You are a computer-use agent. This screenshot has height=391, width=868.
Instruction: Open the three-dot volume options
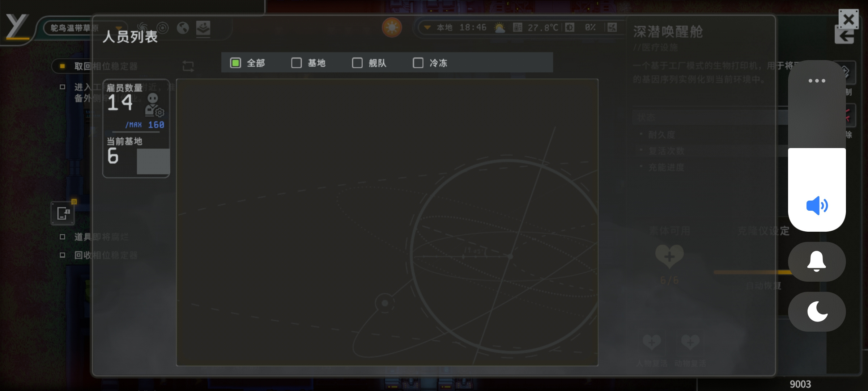click(817, 81)
